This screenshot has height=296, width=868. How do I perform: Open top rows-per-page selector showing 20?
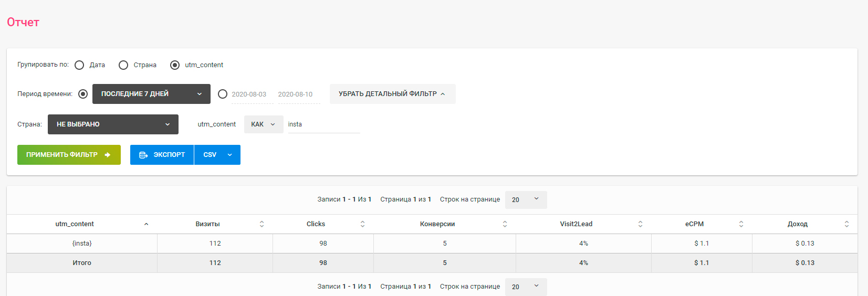(526, 199)
